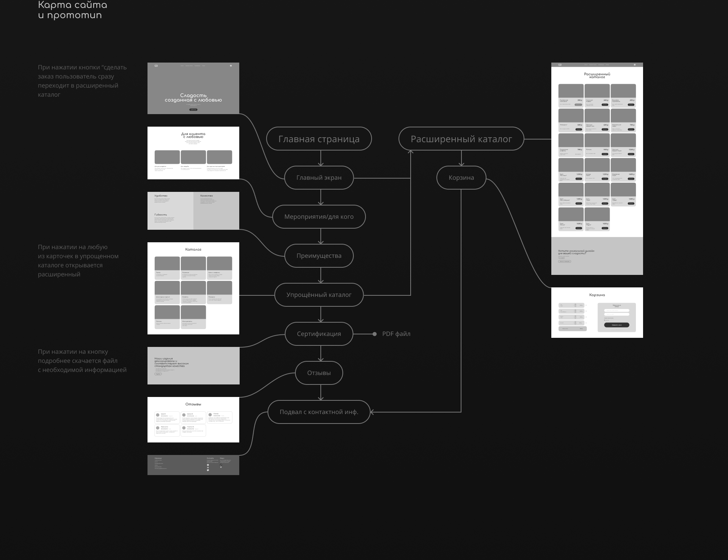Click the Сертификация flow node

(x=319, y=334)
